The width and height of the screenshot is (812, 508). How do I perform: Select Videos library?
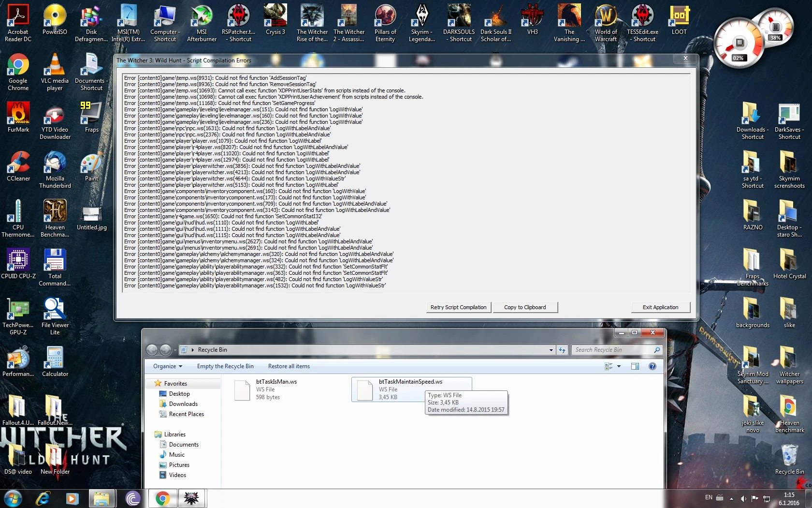pos(177,475)
